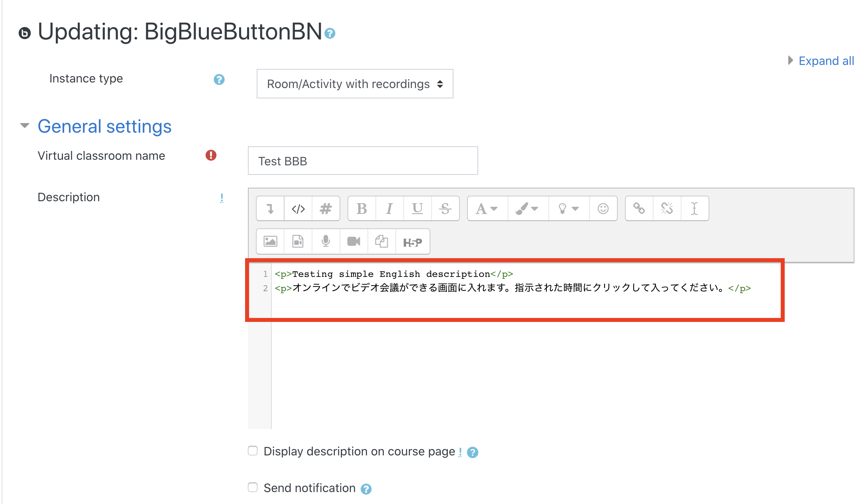Open help for Updating BigBlueButtonBN heading
The width and height of the screenshot is (868, 504).
330,33
